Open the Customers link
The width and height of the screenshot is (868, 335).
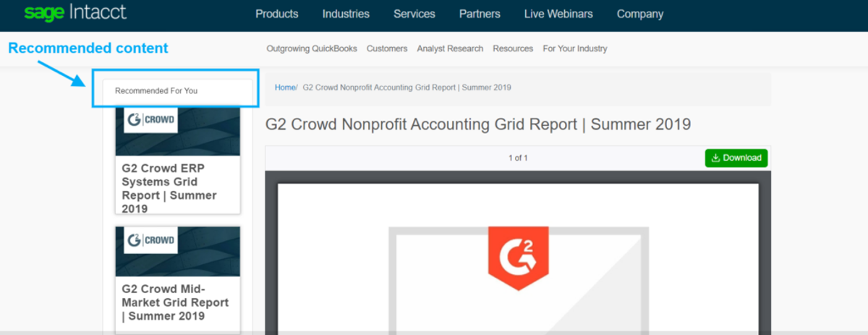[x=387, y=48]
